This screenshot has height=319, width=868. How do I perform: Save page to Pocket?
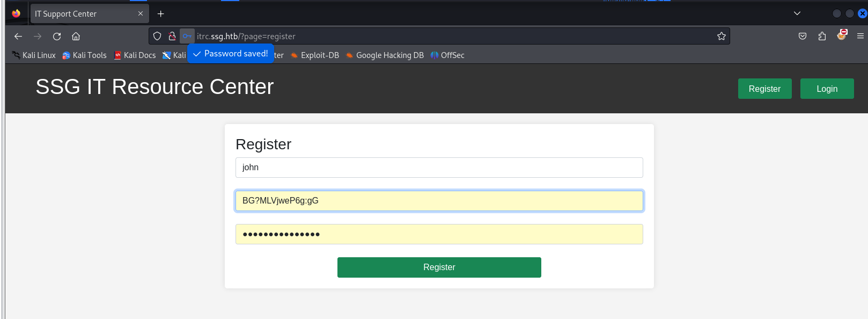(x=803, y=36)
